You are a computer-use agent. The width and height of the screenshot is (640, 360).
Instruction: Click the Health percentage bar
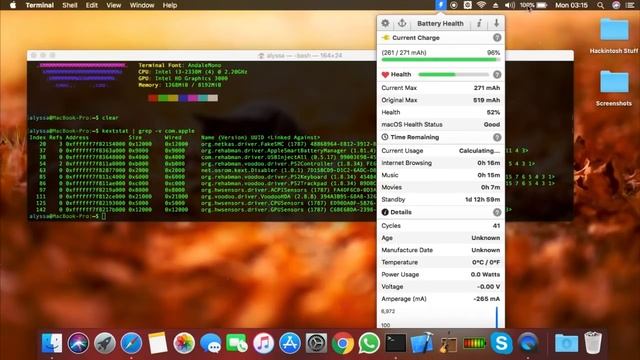pyautogui.click(x=453, y=74)
